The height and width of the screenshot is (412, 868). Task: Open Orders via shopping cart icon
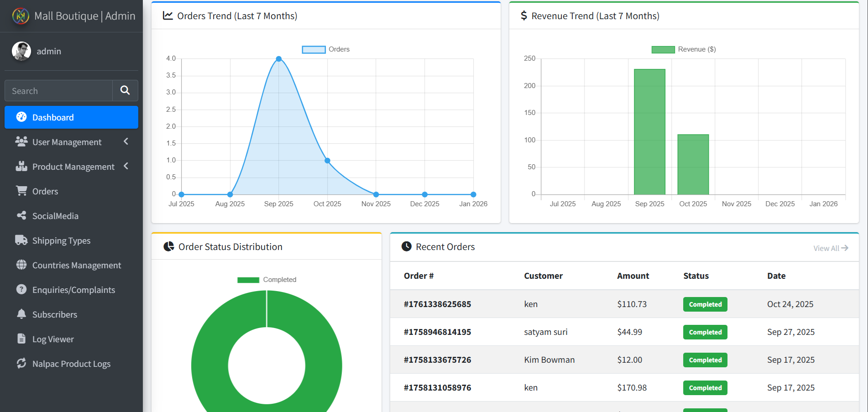pyautogui.click(x=21, y=191)
